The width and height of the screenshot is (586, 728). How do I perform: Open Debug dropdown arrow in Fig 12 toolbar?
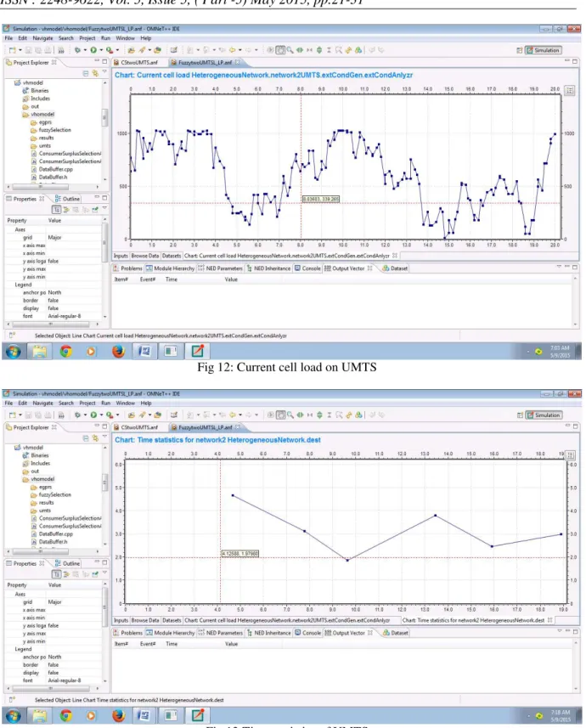[85, 50]
